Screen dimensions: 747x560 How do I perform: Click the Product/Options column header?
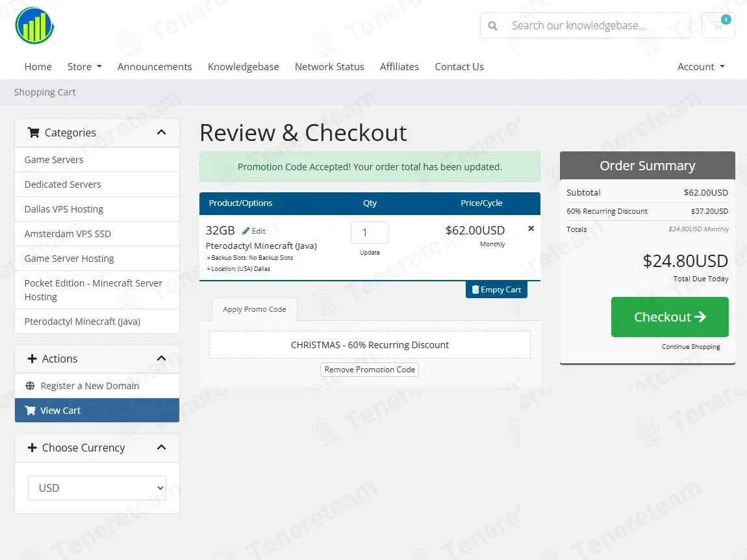tap(240, 203)
